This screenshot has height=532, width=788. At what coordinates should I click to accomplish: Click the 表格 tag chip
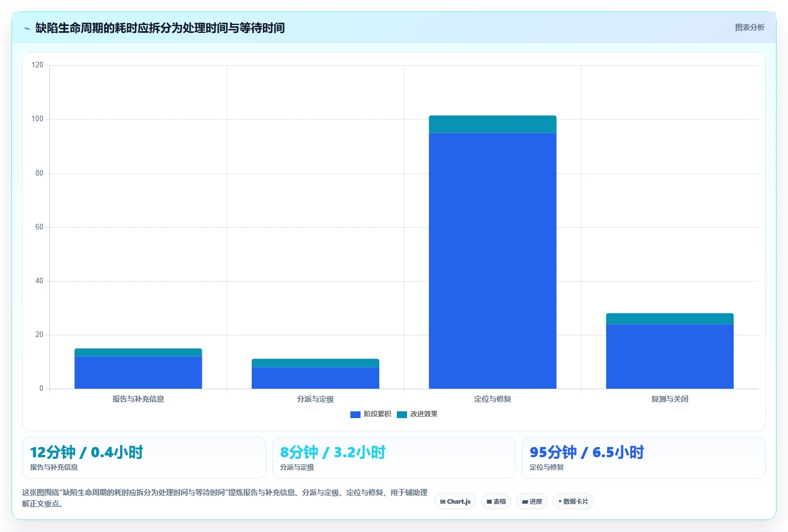click(496, 501)
